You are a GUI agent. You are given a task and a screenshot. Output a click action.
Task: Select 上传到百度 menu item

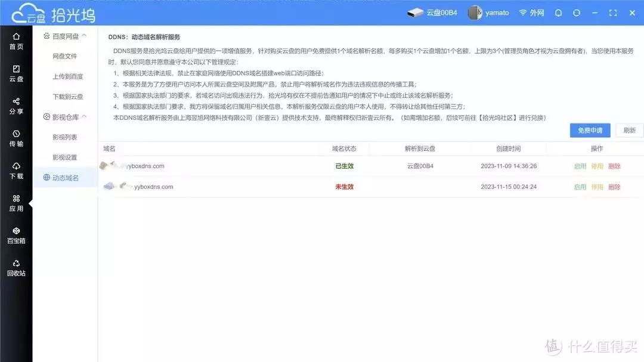point(68,76)
